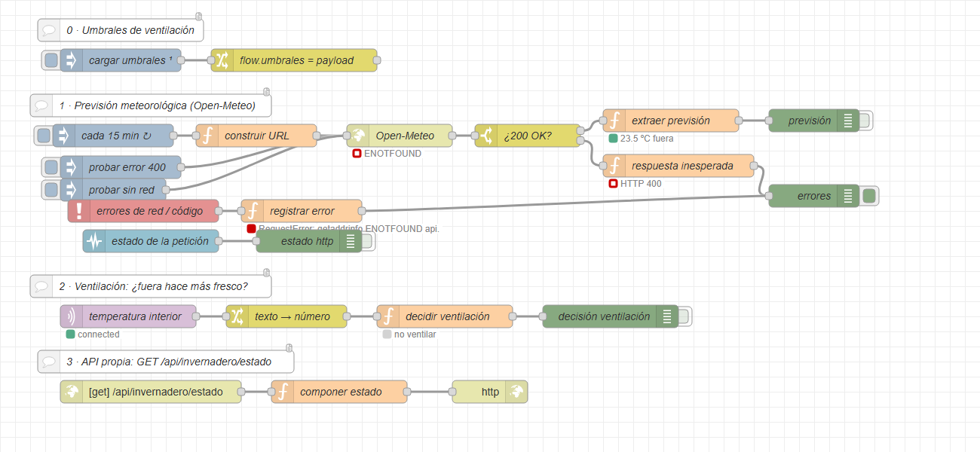Image resolution: width=980 pixels, height=452 pixels.
Task: Click function icon on componer estado node
Action: (283, 392)
